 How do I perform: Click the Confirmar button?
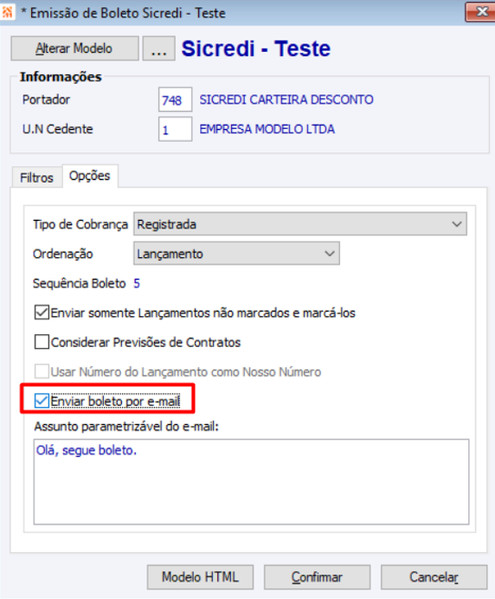(317, 577)
